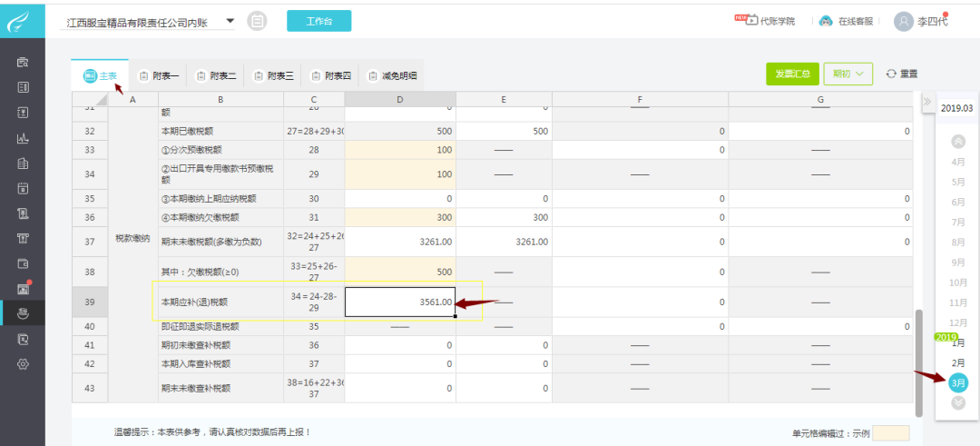Switch to the 附表二 tab
This screenshot has height=446, width=980.
pyautogui.click(x=216, y=76)
